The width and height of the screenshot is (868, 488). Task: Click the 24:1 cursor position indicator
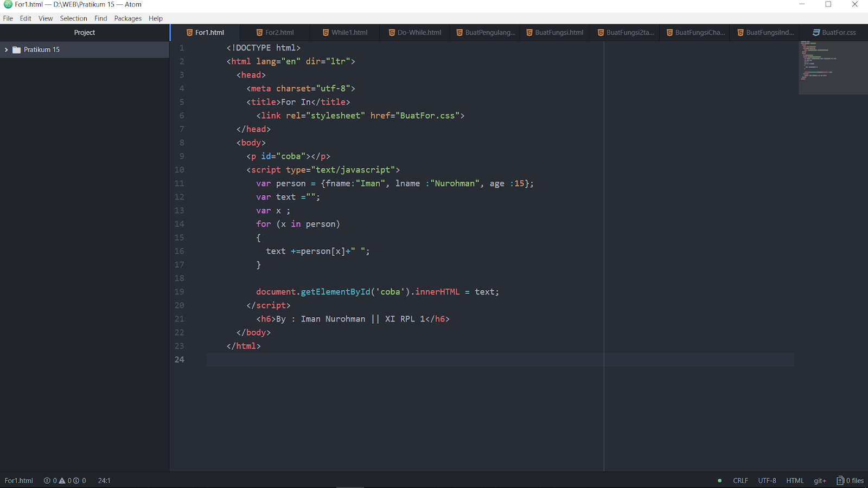tap(104, 480)
